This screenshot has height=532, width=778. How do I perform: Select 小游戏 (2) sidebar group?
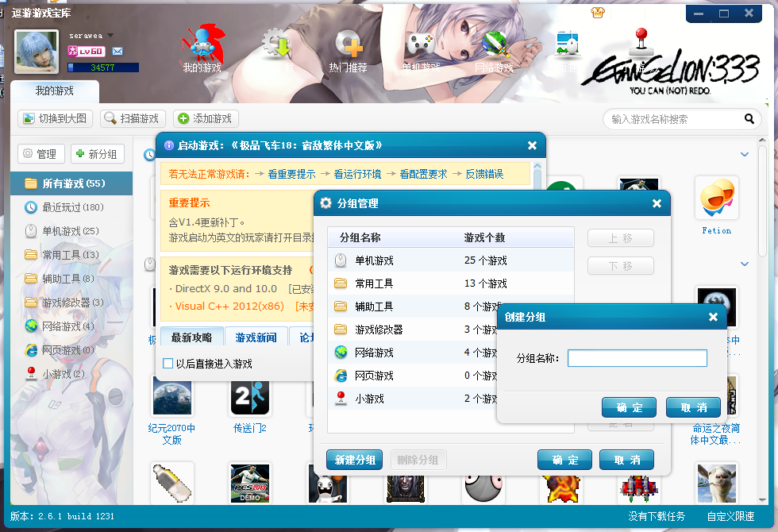(71, 374)
